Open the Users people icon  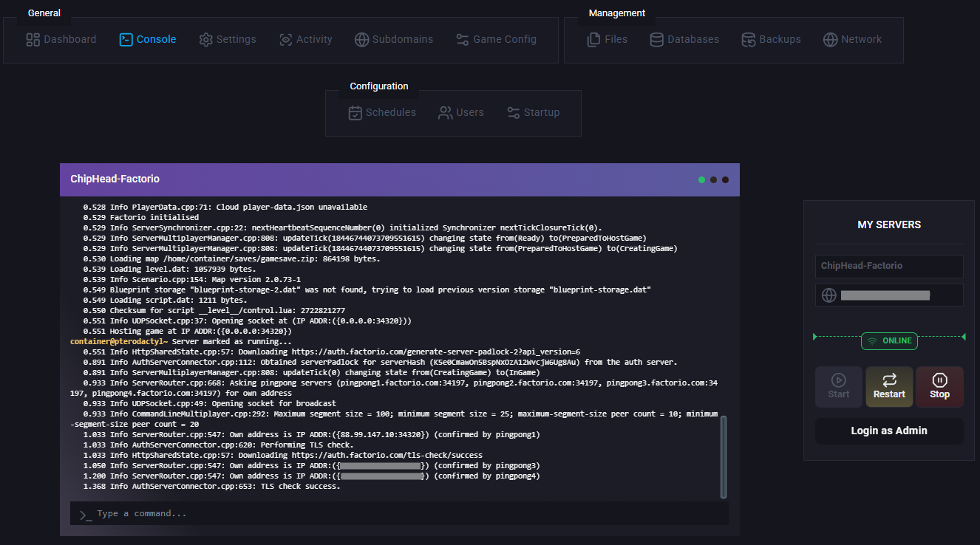pos(445,112)
